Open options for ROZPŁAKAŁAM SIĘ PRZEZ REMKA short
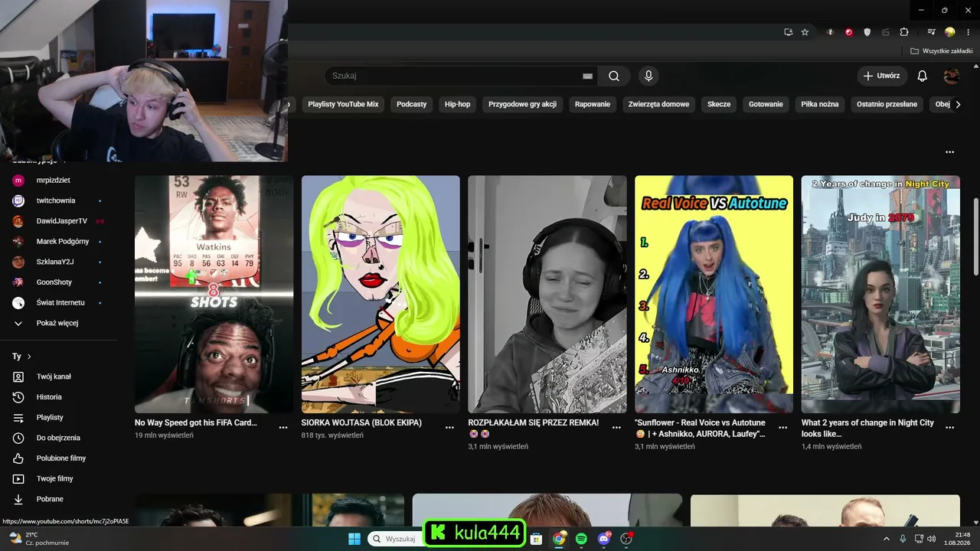This screenshot has height=551, width=980. [x=617, y=428]
